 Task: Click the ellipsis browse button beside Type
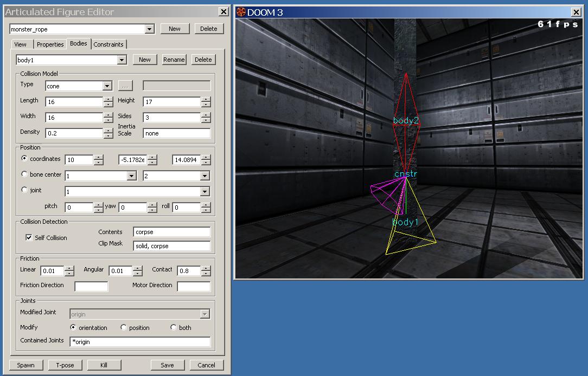click(125, 86)
